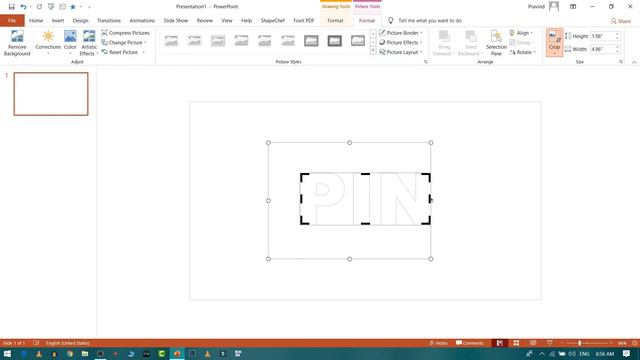
Task: Switch to Normal view icon
Action: coord(500,343)
